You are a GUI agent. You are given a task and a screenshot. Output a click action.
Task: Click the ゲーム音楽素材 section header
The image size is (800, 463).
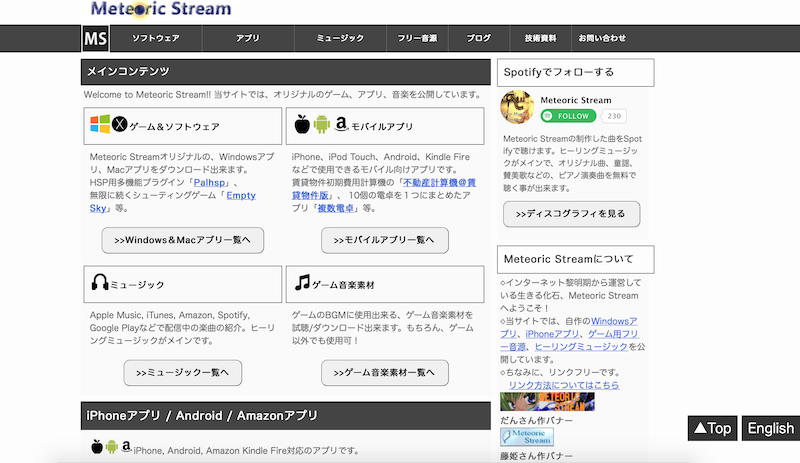(x=385, y=284)
